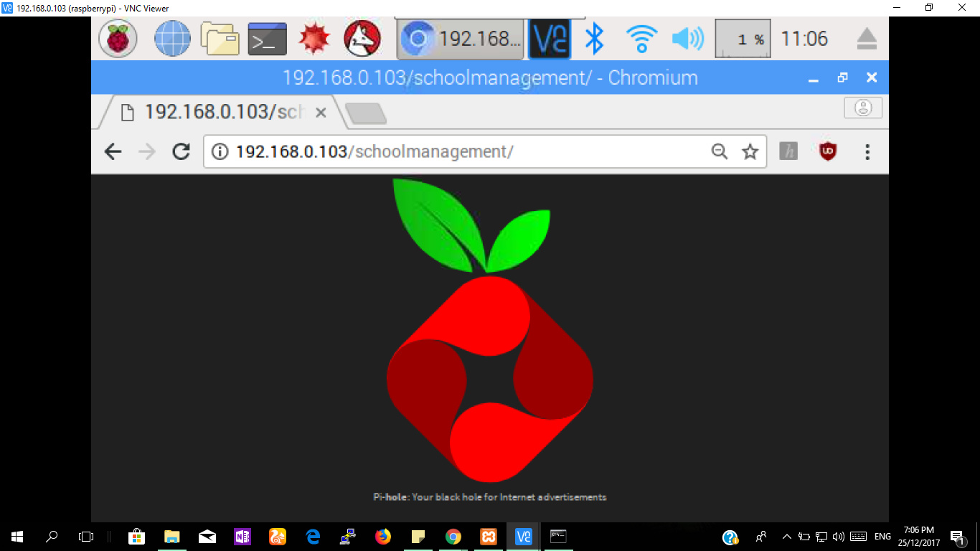Viewport: 980px width, 551px height.
Task: Open the People icon in the taskbar
Action: pyautogui.click(x=761, y=536)
